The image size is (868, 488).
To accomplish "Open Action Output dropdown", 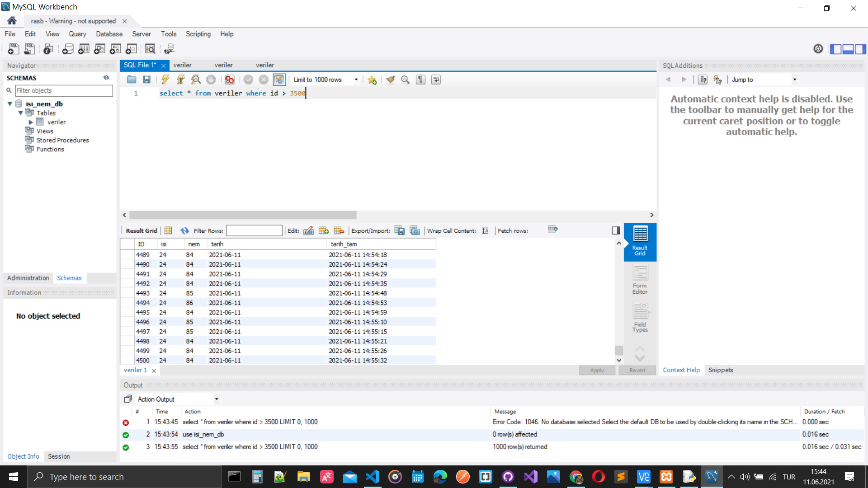I will [217, 399].
